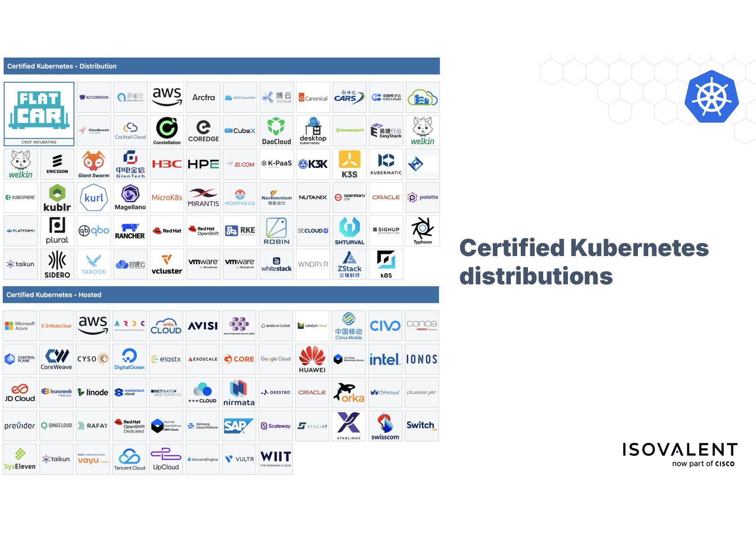
Task: Click the SAP logo tile
Action: click(x=239, y=426)
